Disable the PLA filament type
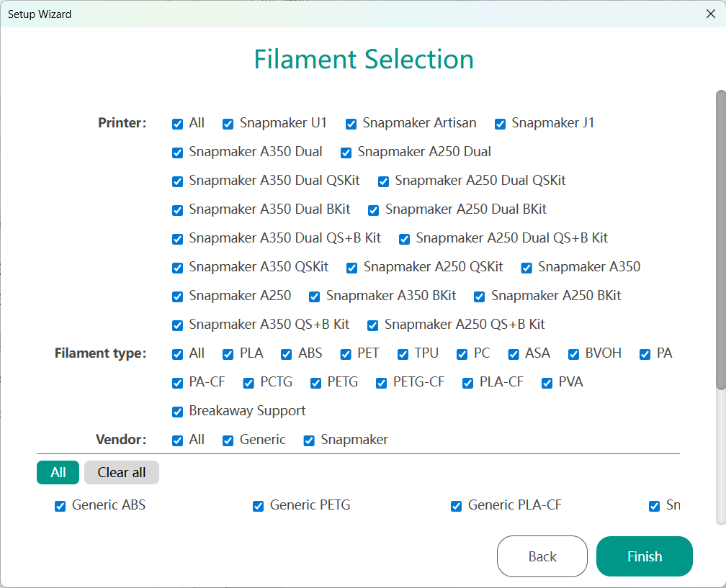This screenshot has height=588, width=726. coord(228,354)
